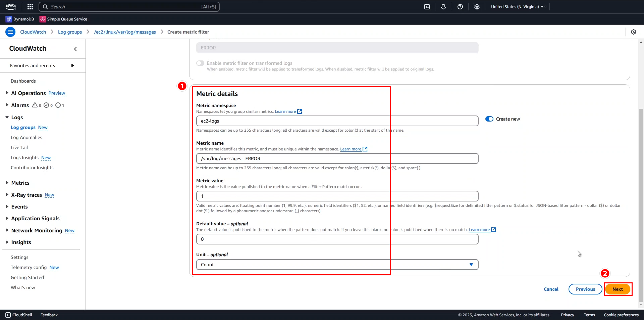Open the settings gear icon
The image size is (644, 320).
click(477, 7)
